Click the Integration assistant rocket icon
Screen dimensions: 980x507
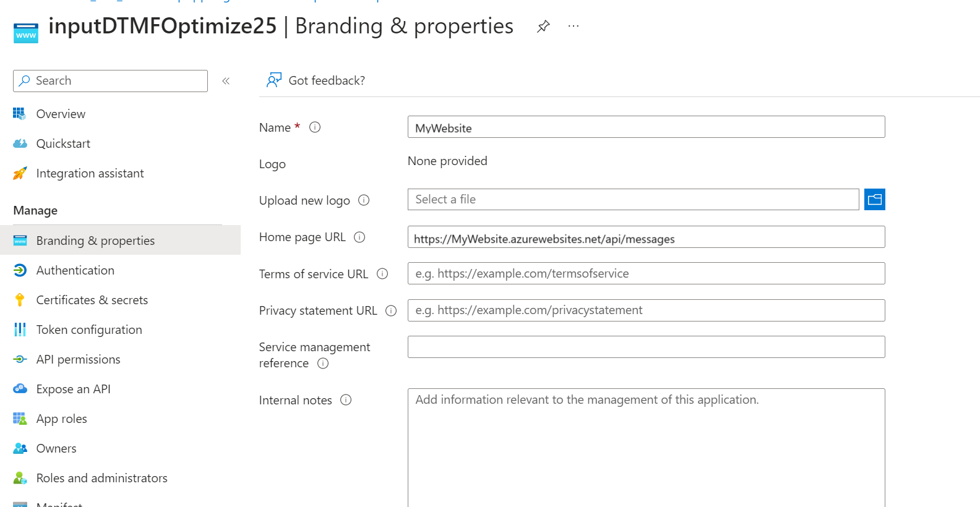pos(20,173)
